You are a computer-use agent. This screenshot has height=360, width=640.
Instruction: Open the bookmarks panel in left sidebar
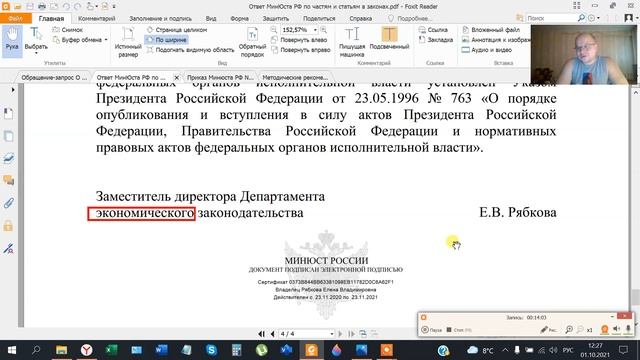pos(9,113)
